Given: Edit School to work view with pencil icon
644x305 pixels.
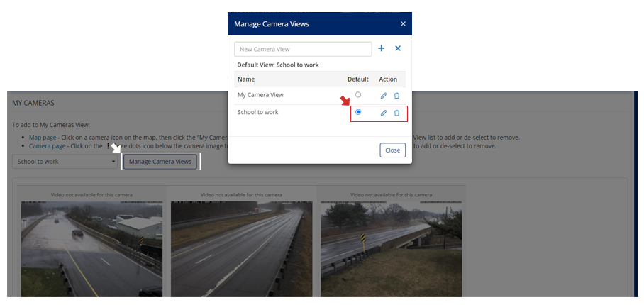Looking at the screenshot, I should pyautogui.click(x=384, y=113).
